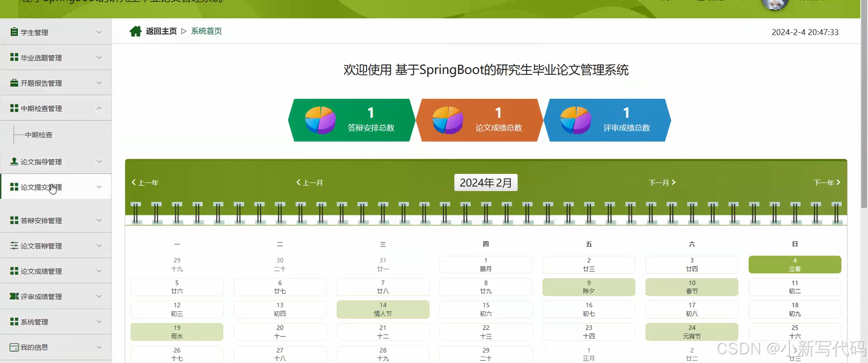The width and height of the screenshot is (868, 363).
Task: Go to 下一年 in calendar
Action: [827, 183]
